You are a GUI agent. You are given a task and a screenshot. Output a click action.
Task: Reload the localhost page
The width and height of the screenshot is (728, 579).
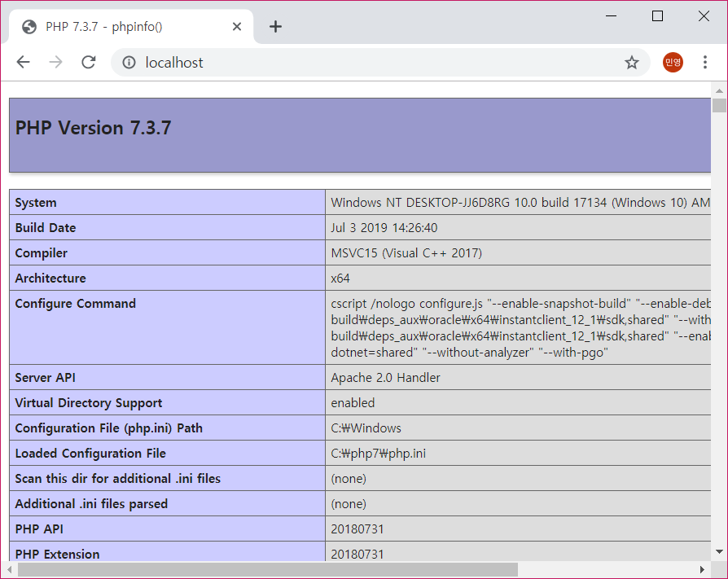click(x=88, y=62)
